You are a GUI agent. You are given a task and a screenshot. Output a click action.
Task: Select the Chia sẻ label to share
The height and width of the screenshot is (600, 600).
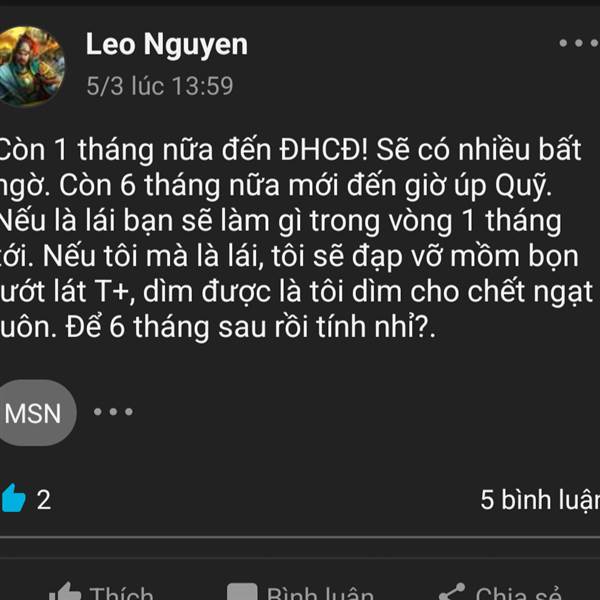point(518,593)
